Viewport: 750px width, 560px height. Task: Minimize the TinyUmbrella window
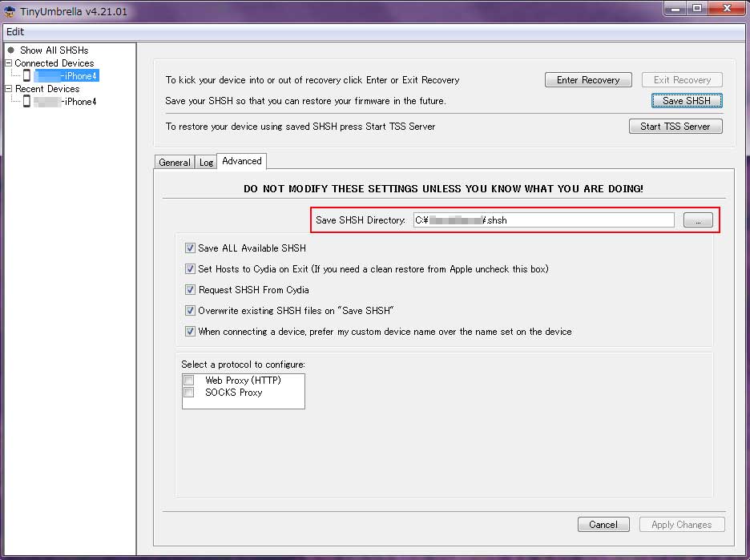[675, 8]
